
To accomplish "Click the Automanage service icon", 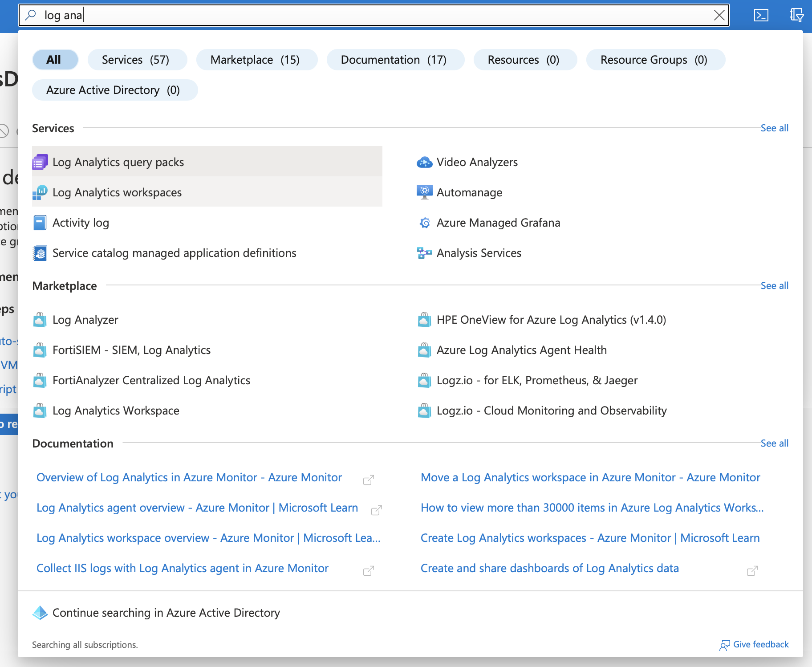I will click(424, 192).
